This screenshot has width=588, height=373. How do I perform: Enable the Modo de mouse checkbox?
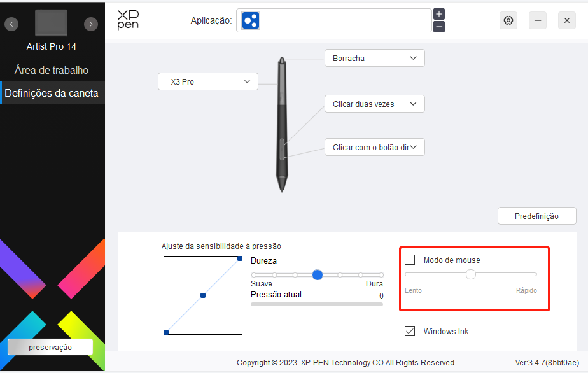(x=410, y=260)
